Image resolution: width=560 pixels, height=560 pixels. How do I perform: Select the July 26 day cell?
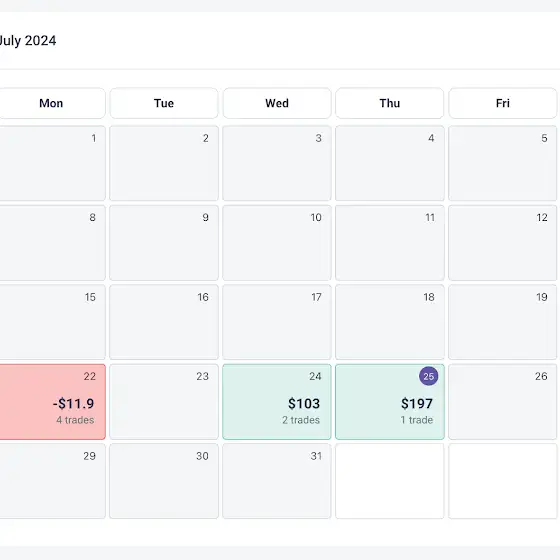point(502,402)
